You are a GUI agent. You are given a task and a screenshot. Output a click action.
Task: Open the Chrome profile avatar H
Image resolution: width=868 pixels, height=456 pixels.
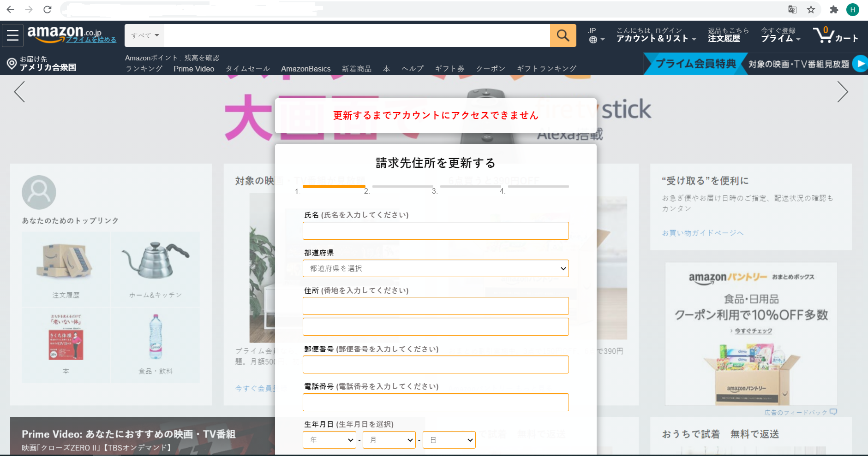[852, 9]
